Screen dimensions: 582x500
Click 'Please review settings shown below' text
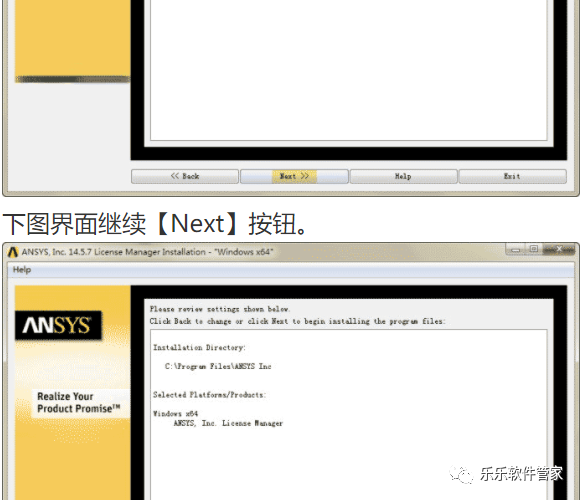pyautogui.click(x=220, y=309)
